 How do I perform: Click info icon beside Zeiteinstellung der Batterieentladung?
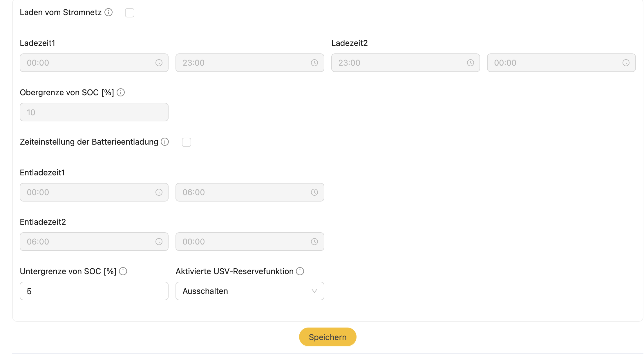[x=165, y=142]
